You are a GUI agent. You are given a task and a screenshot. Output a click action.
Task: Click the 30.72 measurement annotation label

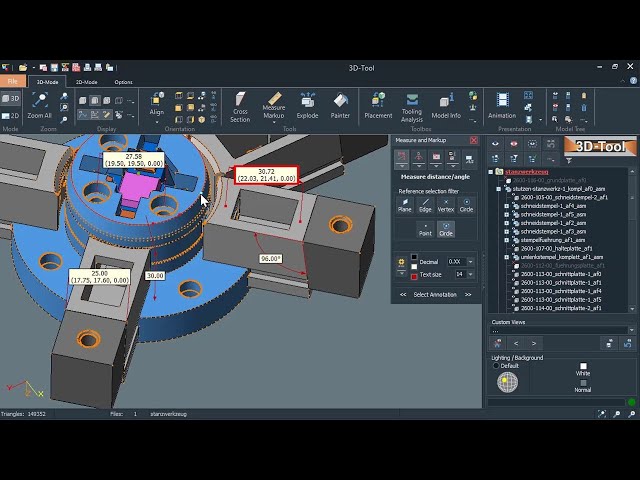[x=266, y=175]
